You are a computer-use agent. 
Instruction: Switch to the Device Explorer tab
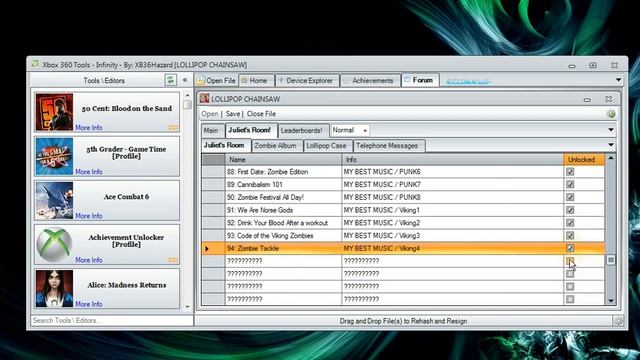[307, 80]
